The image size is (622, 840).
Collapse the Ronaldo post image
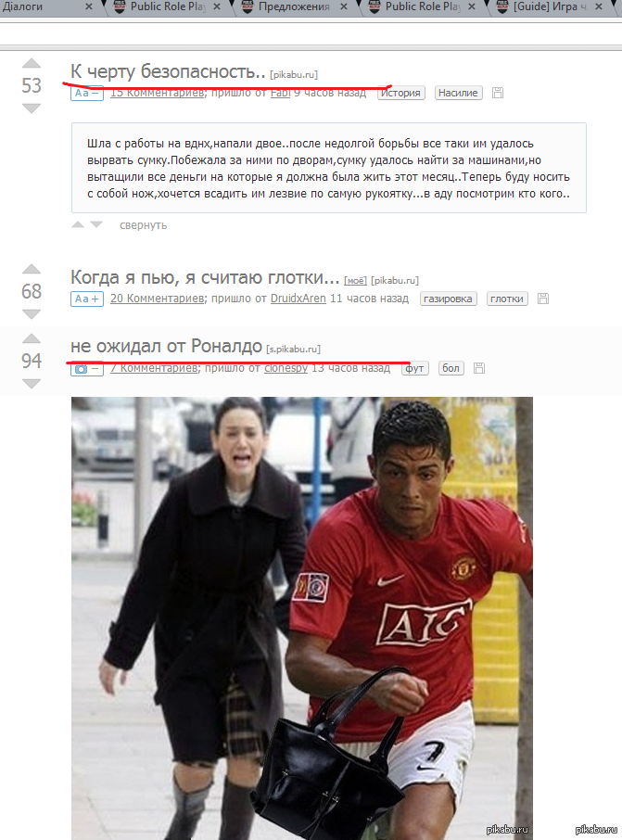(x=87, y=369)
